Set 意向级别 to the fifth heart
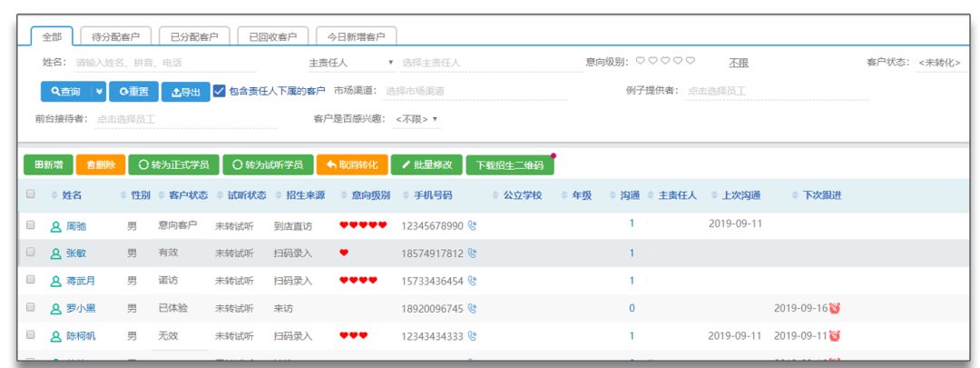 691,62
